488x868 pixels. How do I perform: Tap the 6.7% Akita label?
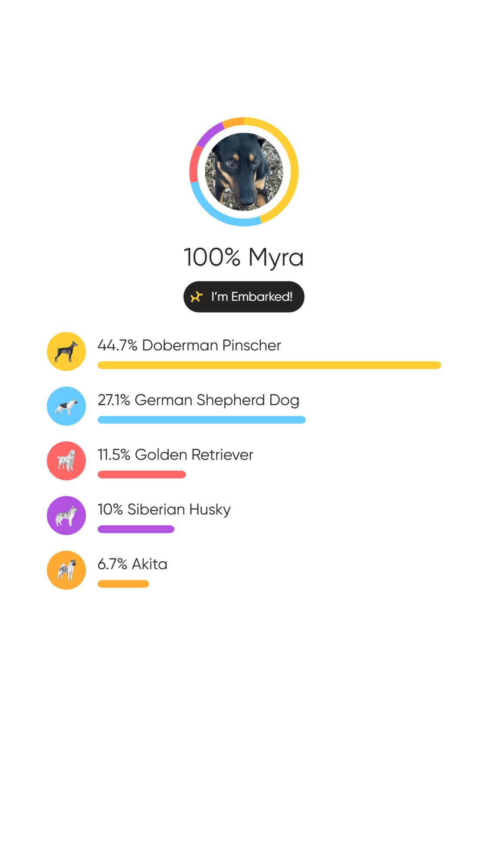click(132, 564)
